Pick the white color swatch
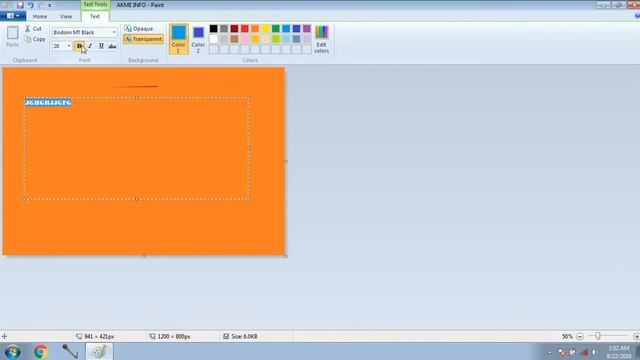Screen dimensions: 640x360 (x=213, y=39)
